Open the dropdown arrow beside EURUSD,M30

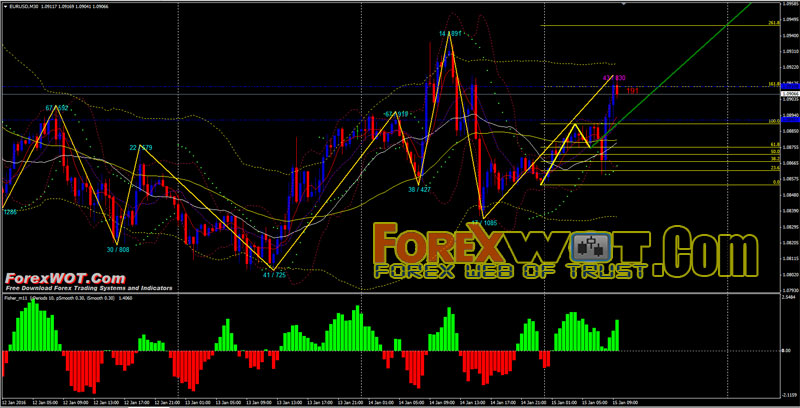[5, 7]
